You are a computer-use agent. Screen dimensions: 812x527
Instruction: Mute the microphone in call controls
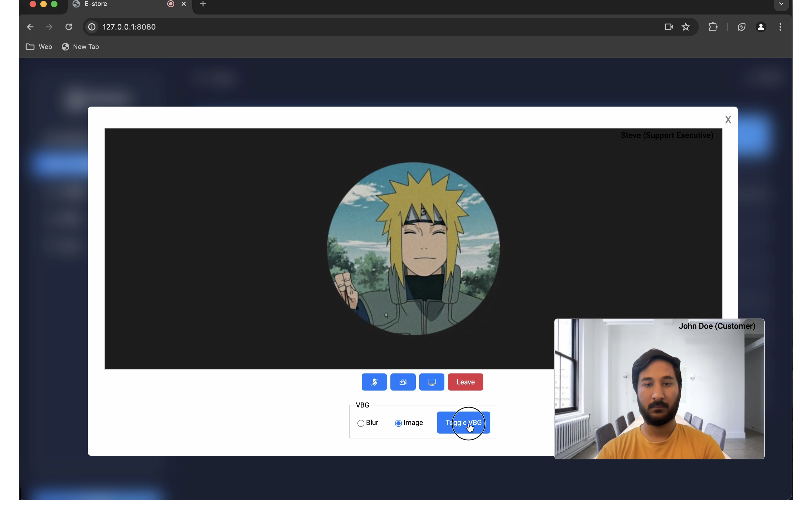(374, 382)
